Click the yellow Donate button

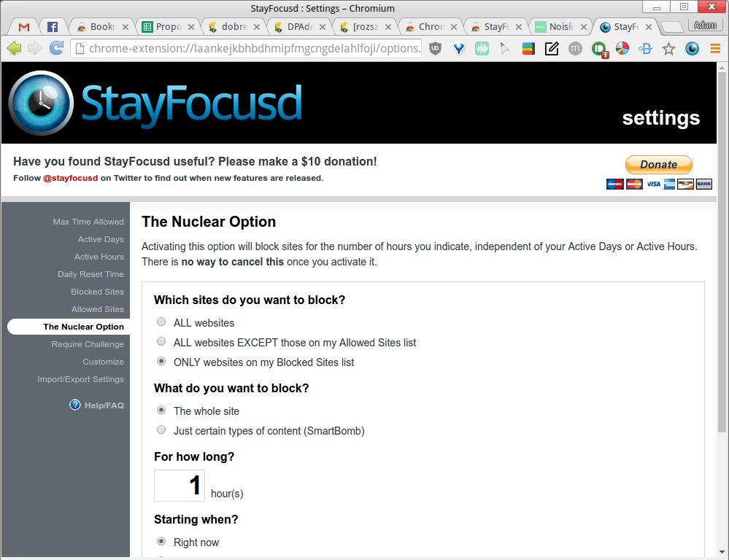(658, 165)
